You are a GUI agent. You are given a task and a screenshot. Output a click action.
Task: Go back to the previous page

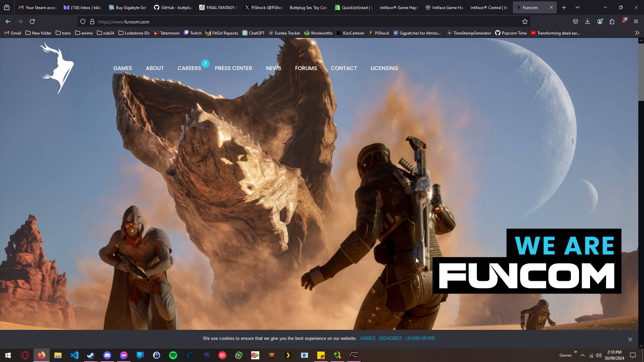pyautogui.click(x=8, y=21)
